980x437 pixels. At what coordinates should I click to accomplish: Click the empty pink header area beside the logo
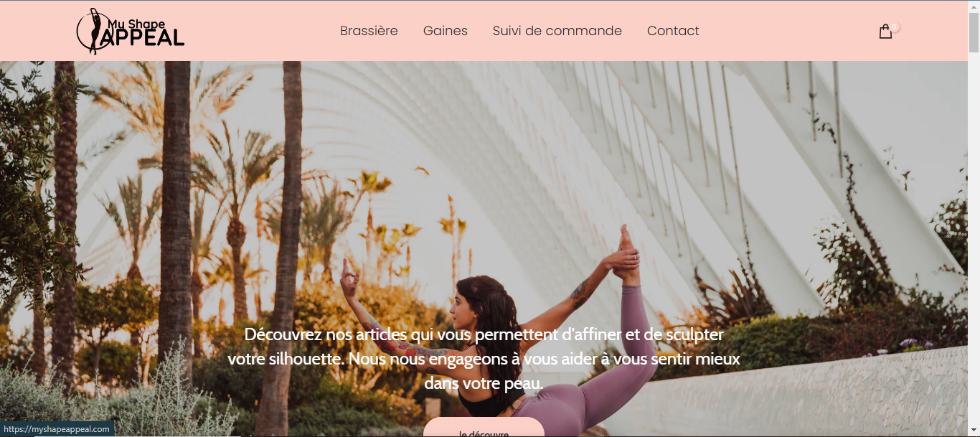pos(258,31)
